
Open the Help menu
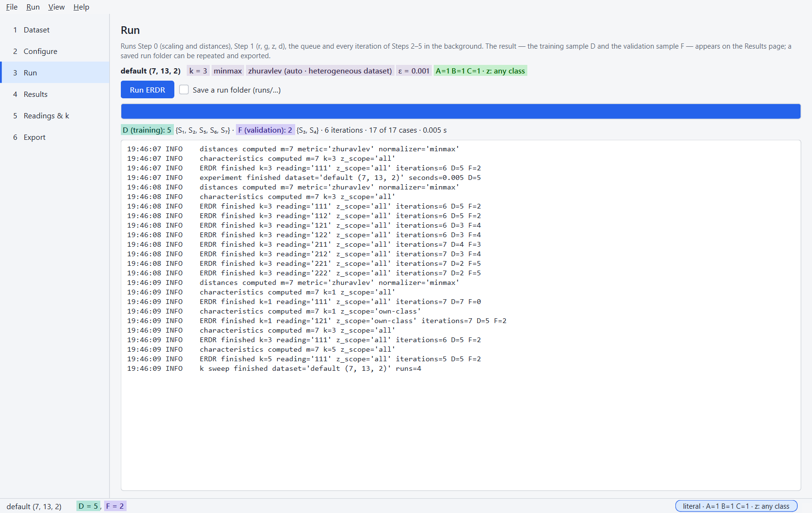[81, 7]
